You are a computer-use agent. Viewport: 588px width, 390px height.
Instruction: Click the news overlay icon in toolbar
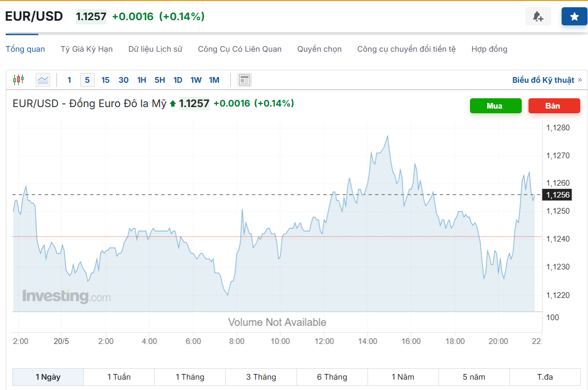click(x=244, y=80)
